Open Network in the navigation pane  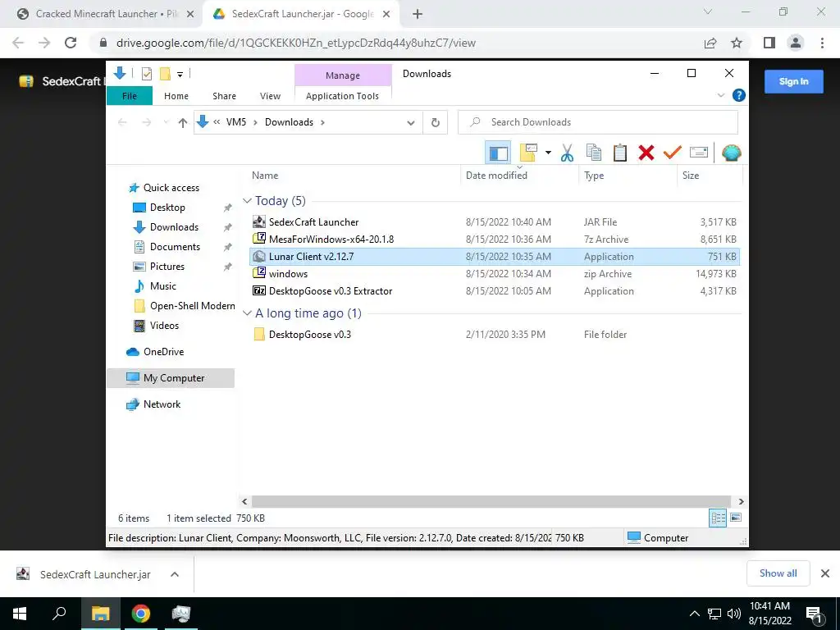click(162, 404)
